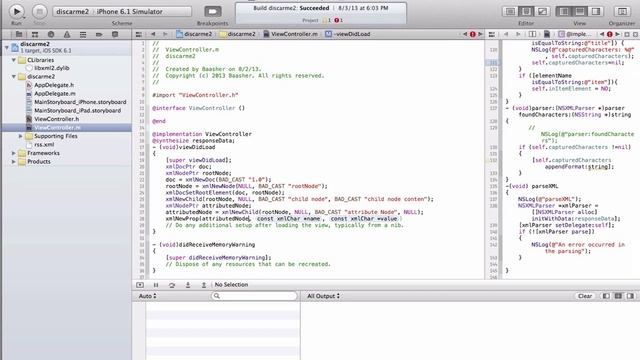The height and width of the screenshot is (360, 640).
Task: Expand the Supporting Files group
Action: click(20, 136)
